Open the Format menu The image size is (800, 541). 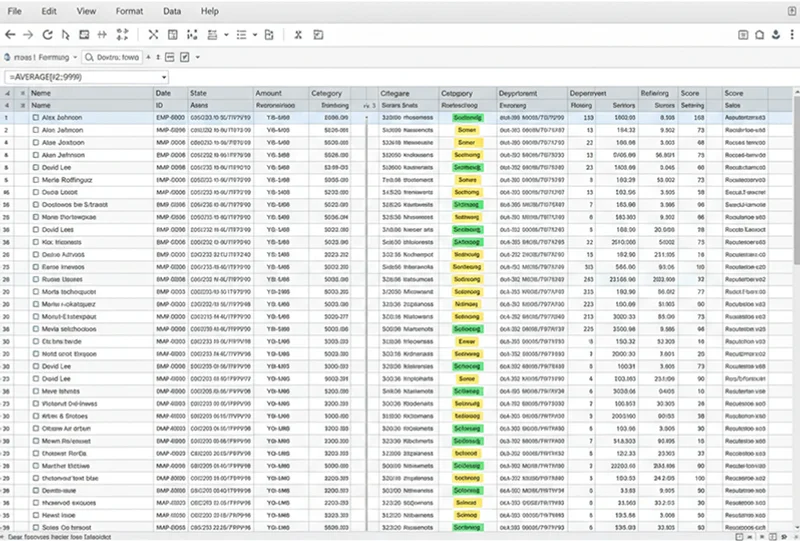(129, 11)
